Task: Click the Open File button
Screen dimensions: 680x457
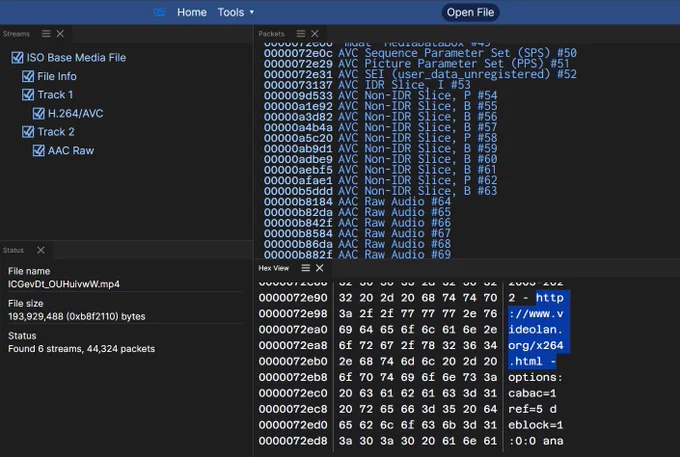Action: point(471,12)
